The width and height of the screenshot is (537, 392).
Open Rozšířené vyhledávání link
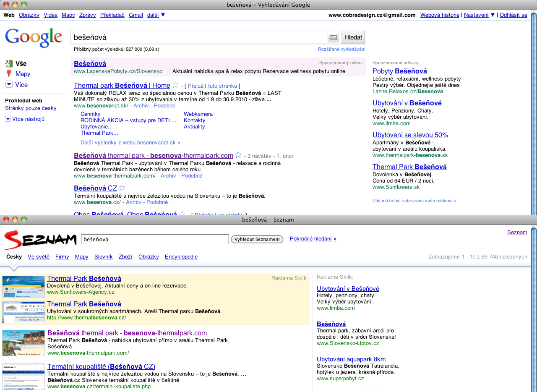click(341, 49)
